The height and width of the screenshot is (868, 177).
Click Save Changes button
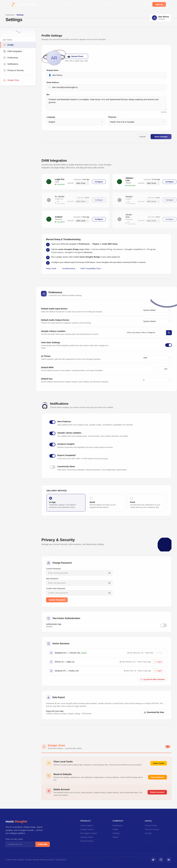[x=161, y=136]
